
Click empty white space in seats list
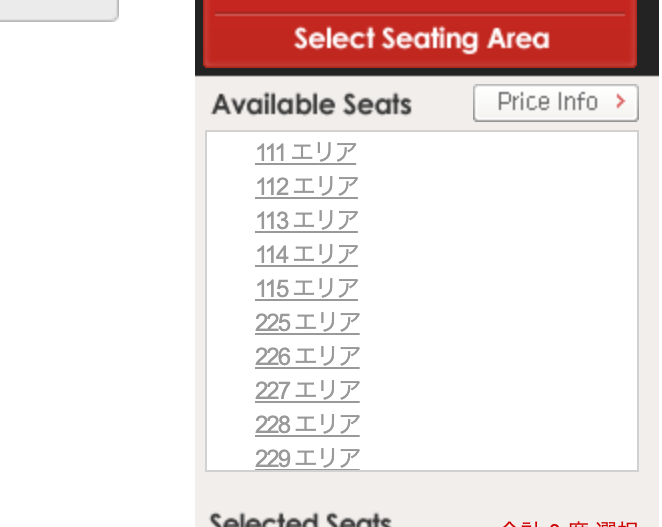[500, 300]
